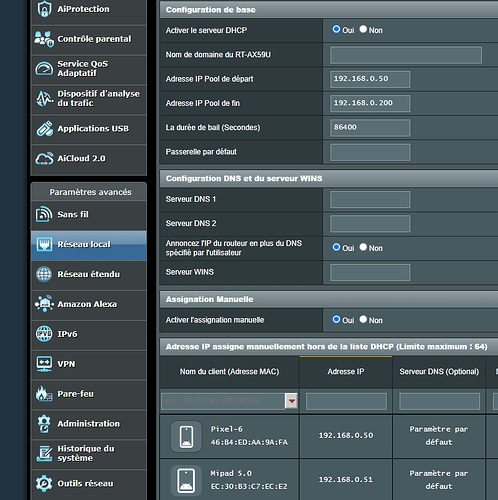
Task: Open the Pare-feu flame icon
Action: pos(44,394)
